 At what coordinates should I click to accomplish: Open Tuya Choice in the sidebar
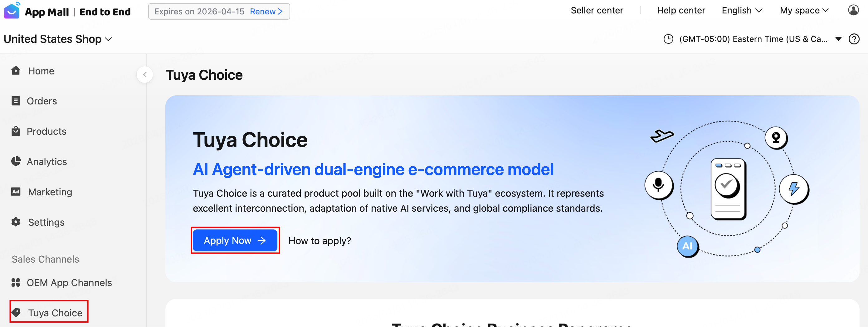click(x=55, y=313)
